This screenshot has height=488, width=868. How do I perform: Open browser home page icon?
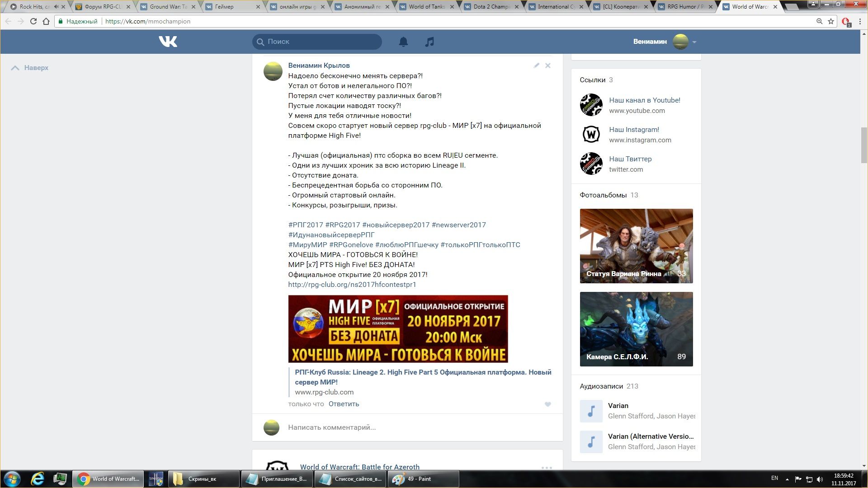(x=46, y=21)
